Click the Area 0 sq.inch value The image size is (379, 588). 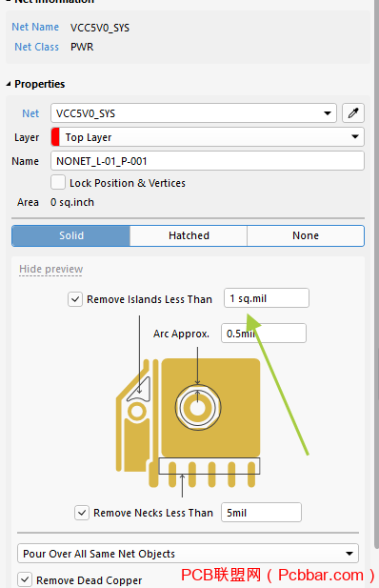tap(72, 202)
